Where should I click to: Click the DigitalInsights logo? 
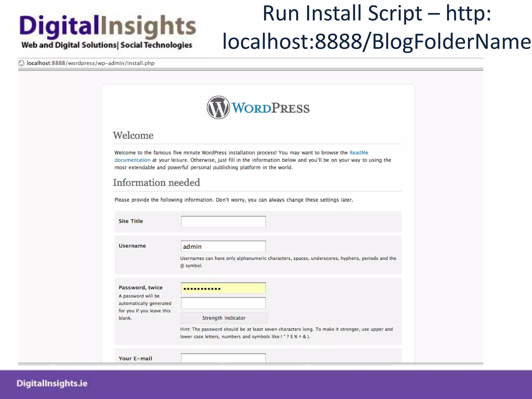pos(107,32)
